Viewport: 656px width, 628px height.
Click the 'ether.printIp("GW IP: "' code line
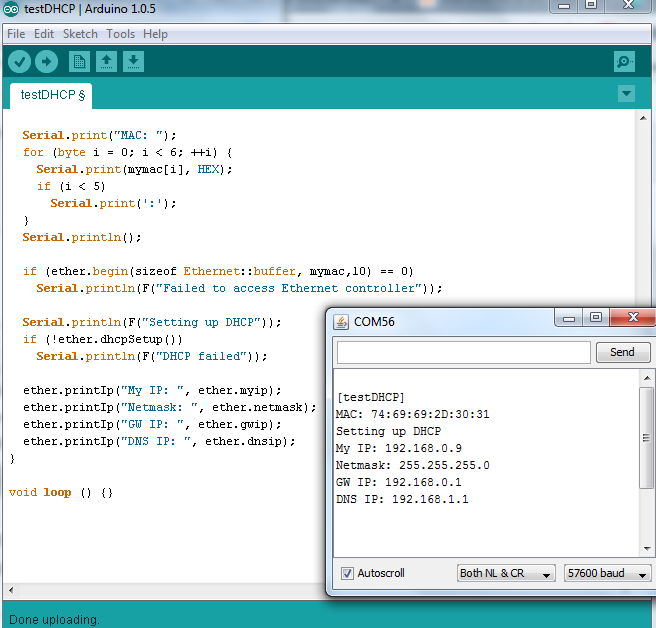[x=152, y=424]
